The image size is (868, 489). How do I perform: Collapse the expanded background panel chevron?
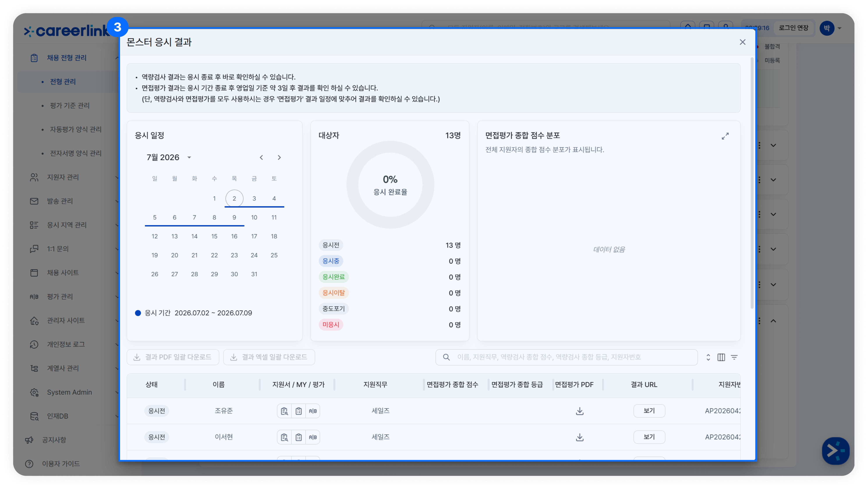click(x=773, y=321)
